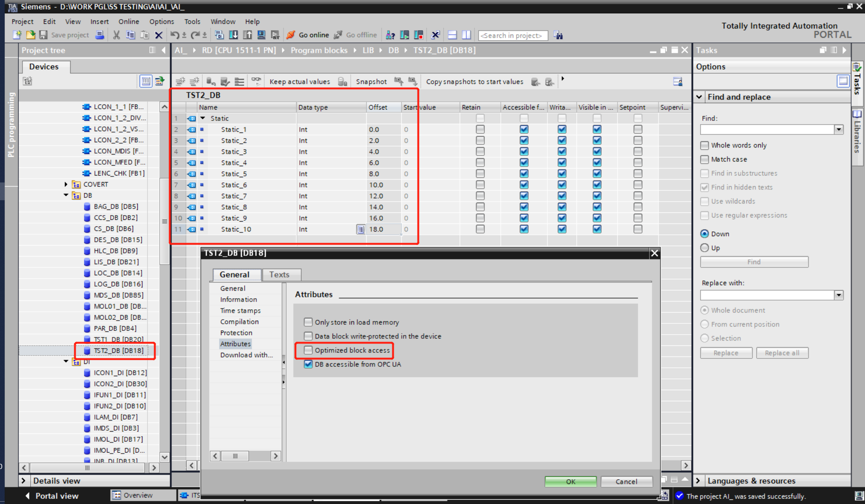Viewport: 865px width, 504px height.
Task: Click the Stop CPU icon
Action: (418, 35)
